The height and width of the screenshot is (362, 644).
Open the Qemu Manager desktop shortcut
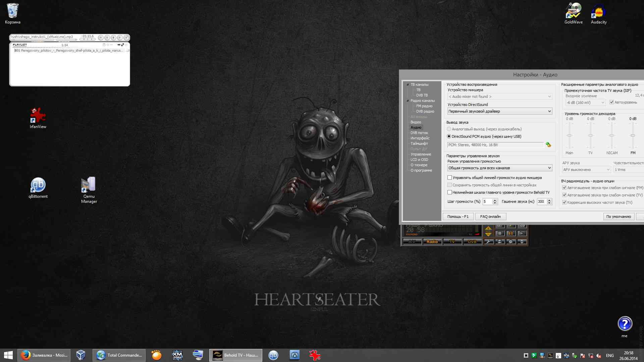(x=89, y=190)
